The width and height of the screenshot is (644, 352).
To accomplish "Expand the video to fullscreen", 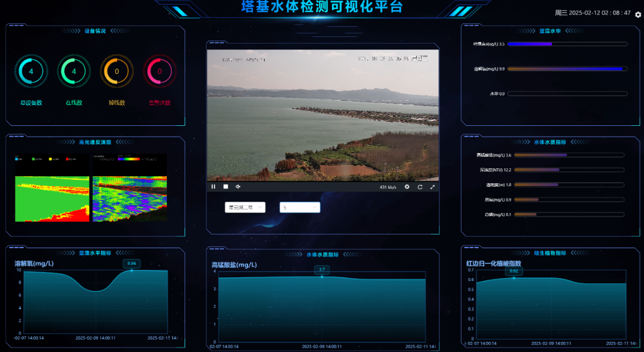I will pyautogui.click(x=432, y=187).
